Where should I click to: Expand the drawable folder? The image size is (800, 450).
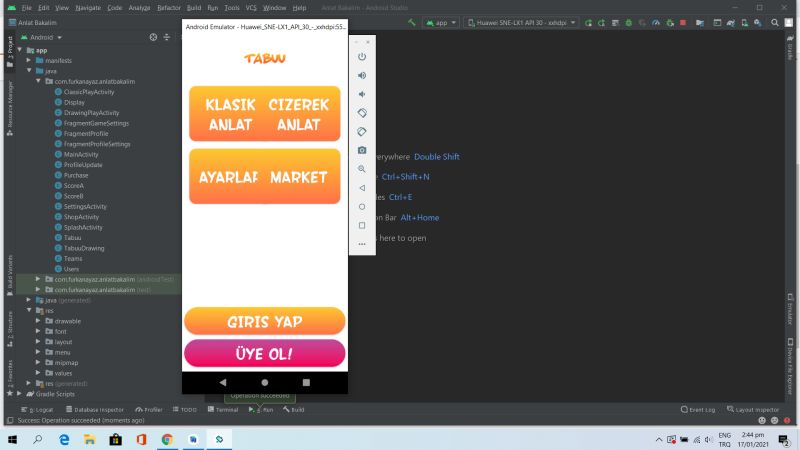click(x=38, y=321)
